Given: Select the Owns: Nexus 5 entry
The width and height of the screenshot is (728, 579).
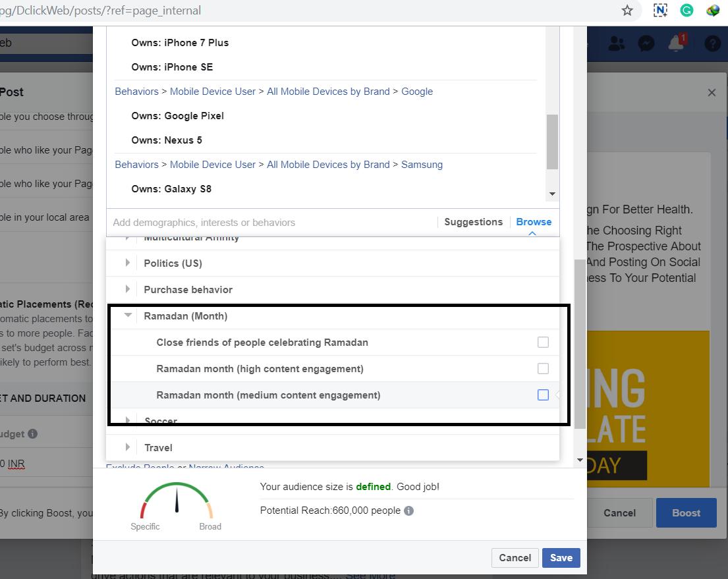Looking at the screenshot, I should click(x=167, y=140).
